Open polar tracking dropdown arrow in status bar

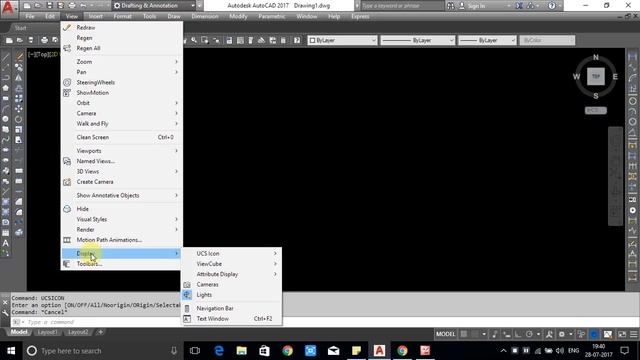click(x=538, y=334)
